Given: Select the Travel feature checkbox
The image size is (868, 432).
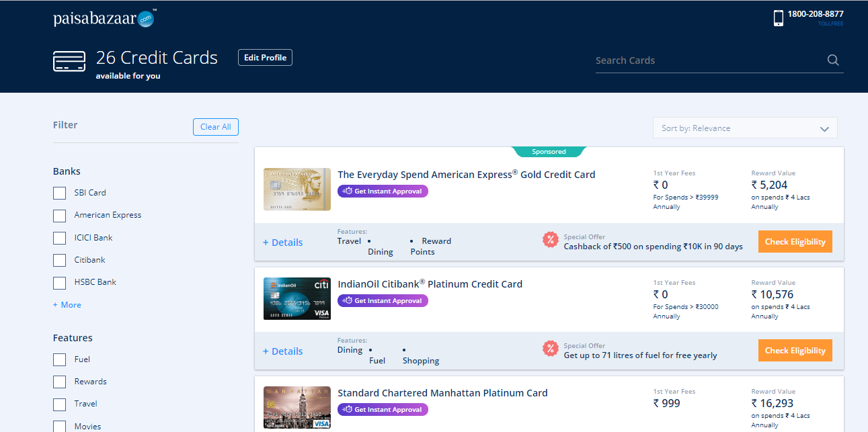Looking at the screenshot, I should click(x=60, y=404).
